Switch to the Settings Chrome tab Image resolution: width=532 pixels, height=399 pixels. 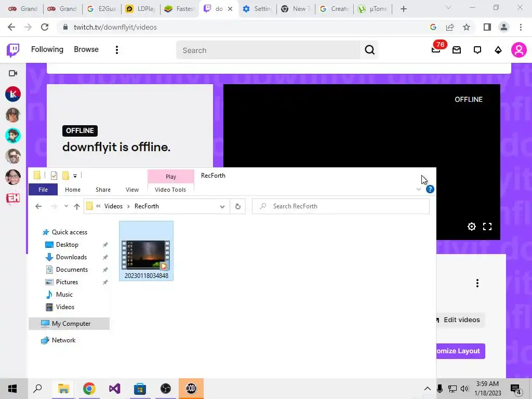click(x=257, y=9)
